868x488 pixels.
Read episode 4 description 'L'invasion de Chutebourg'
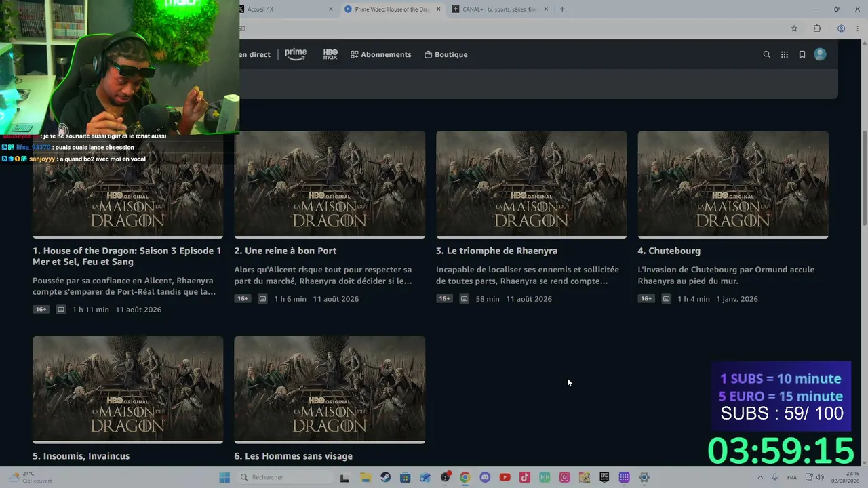(726, 275)
